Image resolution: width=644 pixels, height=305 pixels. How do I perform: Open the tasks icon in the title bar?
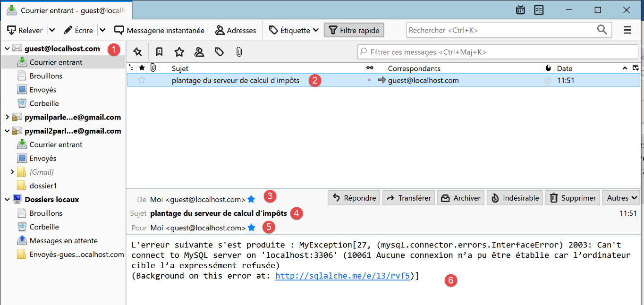click(x=539, y=10)
